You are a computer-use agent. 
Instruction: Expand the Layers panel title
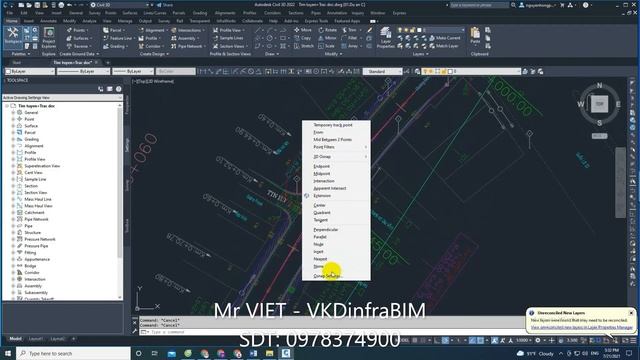pos(420,54)
